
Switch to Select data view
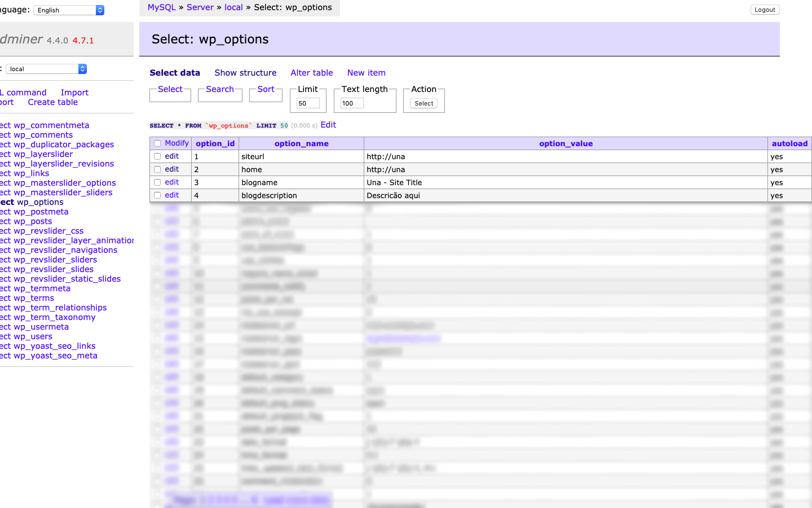[x=175, y=73]
